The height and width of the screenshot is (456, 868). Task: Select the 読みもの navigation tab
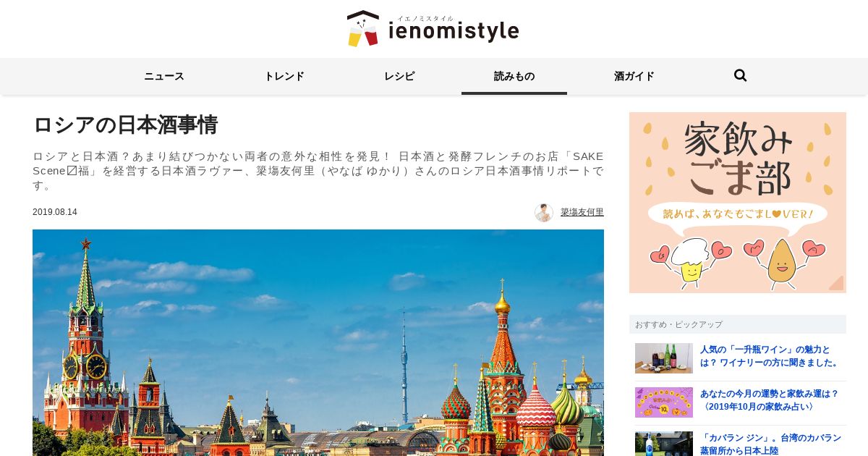click(x=514, y=76)
